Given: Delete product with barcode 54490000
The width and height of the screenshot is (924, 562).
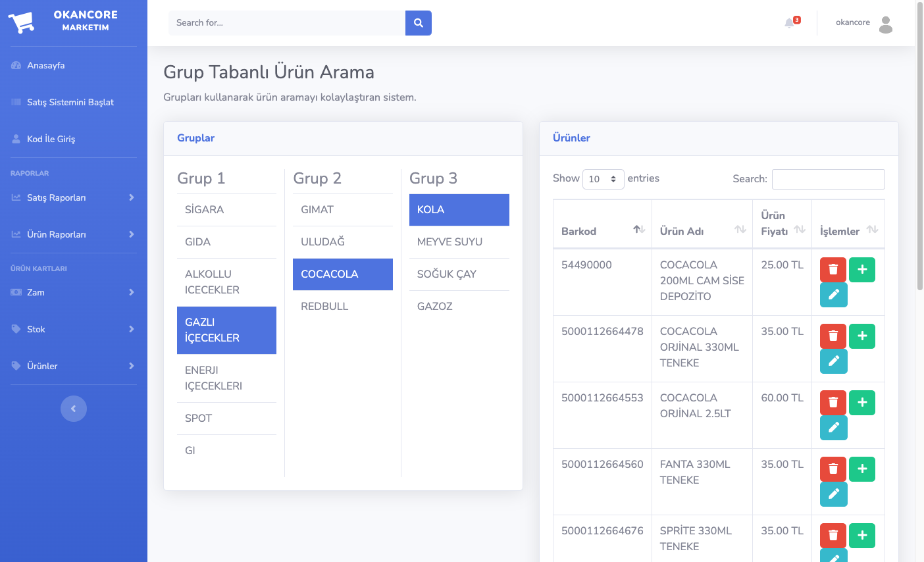Looking at the screenshot, I should tap(833, 270).
